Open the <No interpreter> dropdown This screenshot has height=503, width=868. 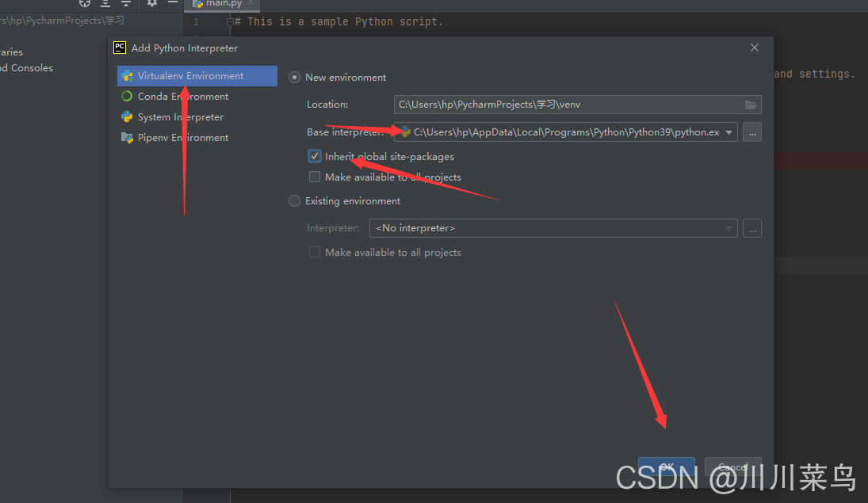coord(553,228)
